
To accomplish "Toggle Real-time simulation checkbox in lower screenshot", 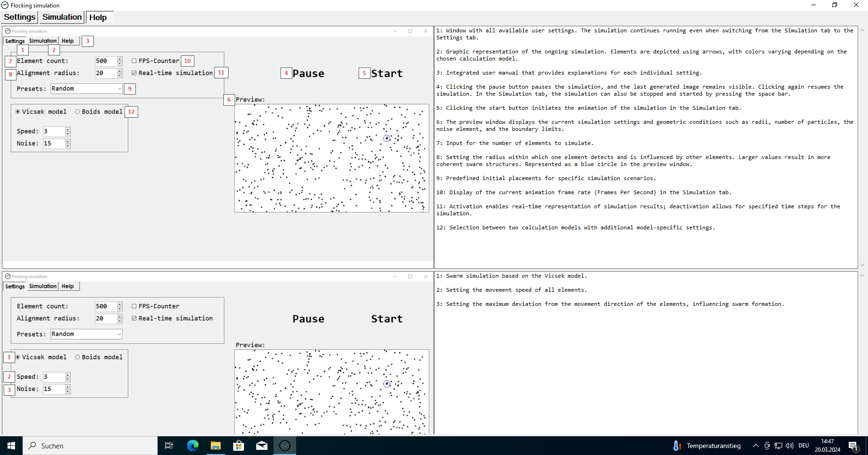I will 134,318.
